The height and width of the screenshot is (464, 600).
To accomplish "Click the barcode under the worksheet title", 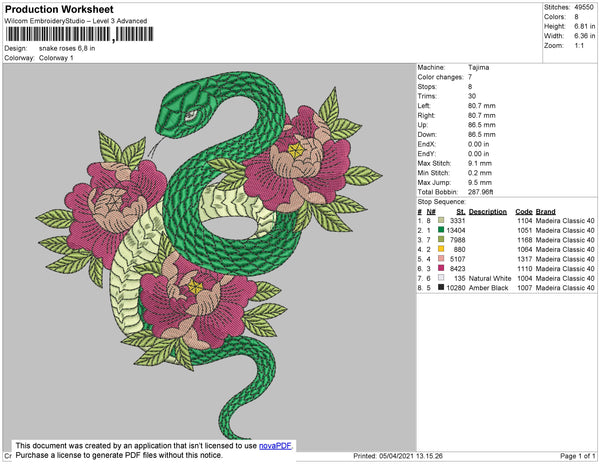I will [x=80, y=34].
